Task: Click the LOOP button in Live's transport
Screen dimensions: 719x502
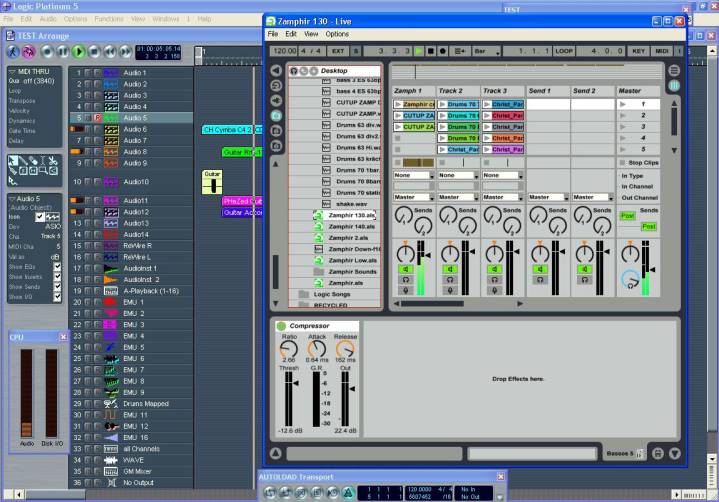Action: (564, 51)
